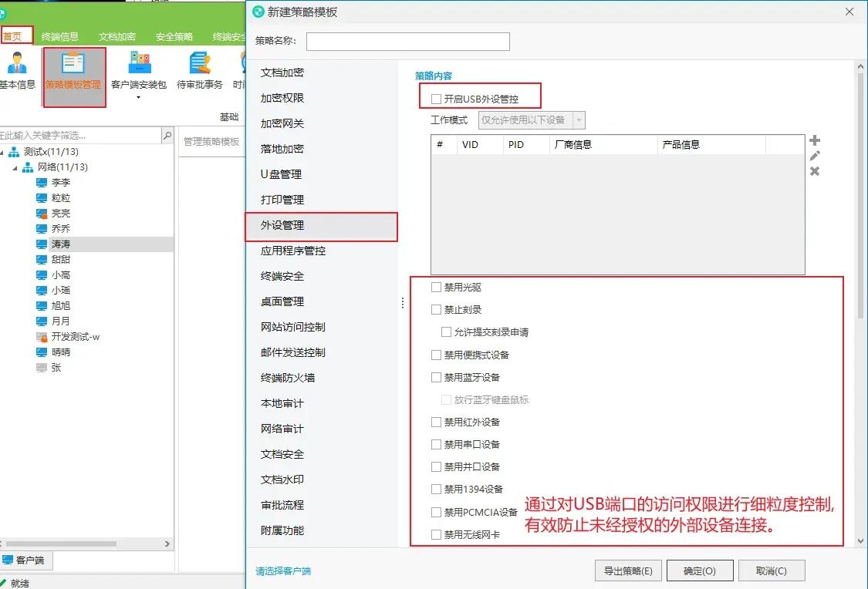This screenshot has height=589, width=868.
Task: Click the 基本信息 toolbar icon
Action: coord(17,71)
